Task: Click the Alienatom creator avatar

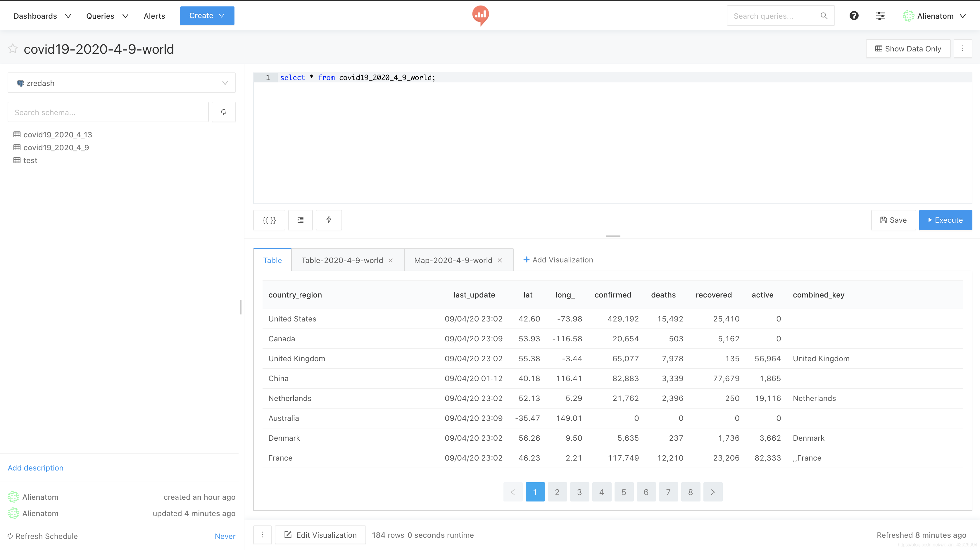Action: (x=13, y=497)
